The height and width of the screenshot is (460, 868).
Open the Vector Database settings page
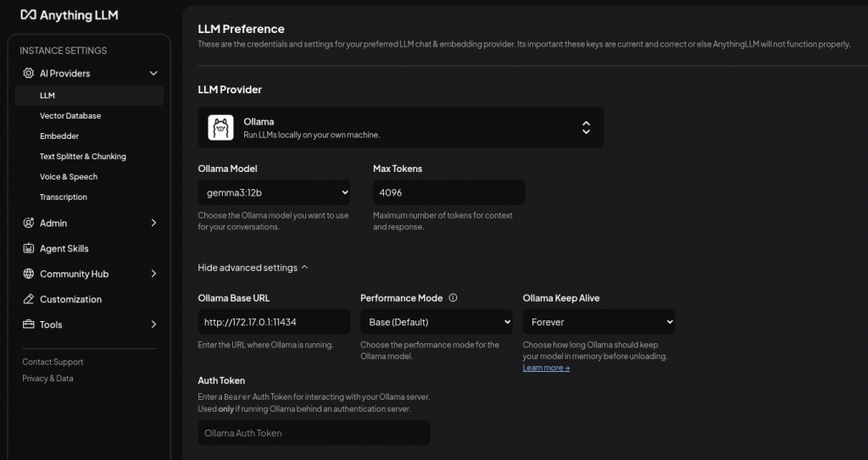point(70,116)
